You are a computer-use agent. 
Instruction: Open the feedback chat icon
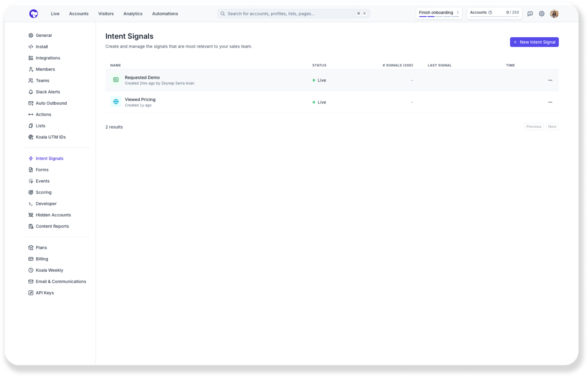coord(530,14)
